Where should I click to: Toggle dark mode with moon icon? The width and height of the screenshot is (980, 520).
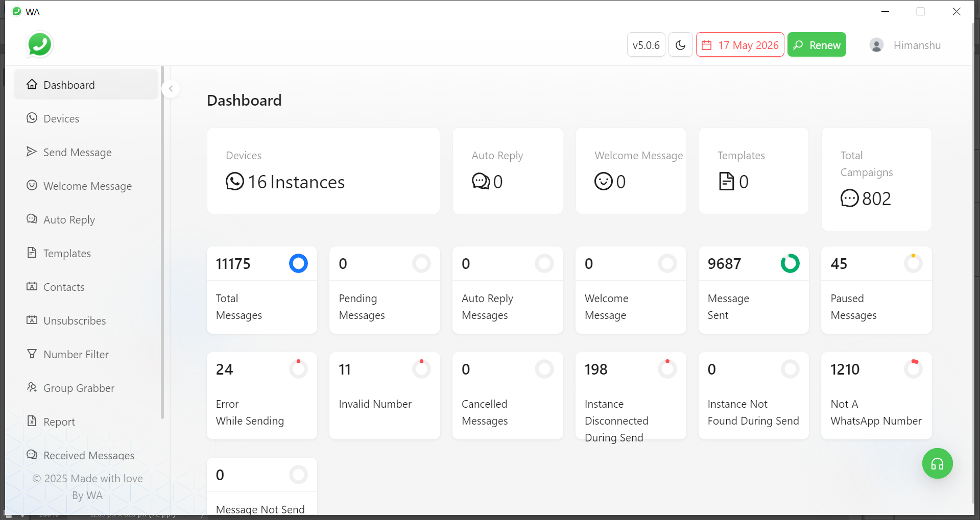point(680,45)
